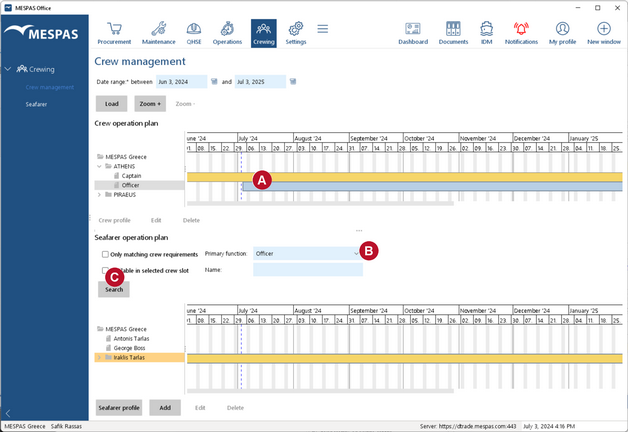The height and width of the screenshot is (432, 628).
Task: Click the Crew profile button
Action: click(x=115, y=220)
